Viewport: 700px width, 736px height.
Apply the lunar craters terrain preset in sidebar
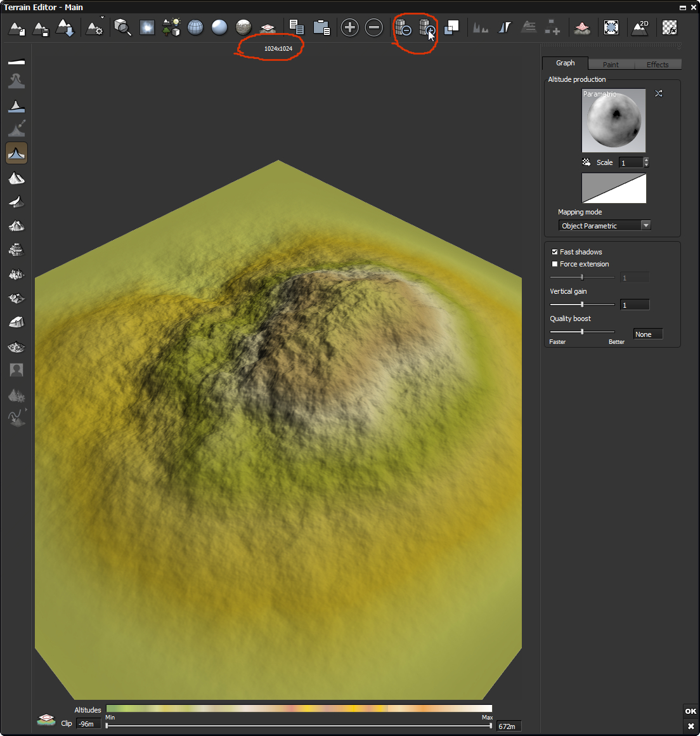16,347
